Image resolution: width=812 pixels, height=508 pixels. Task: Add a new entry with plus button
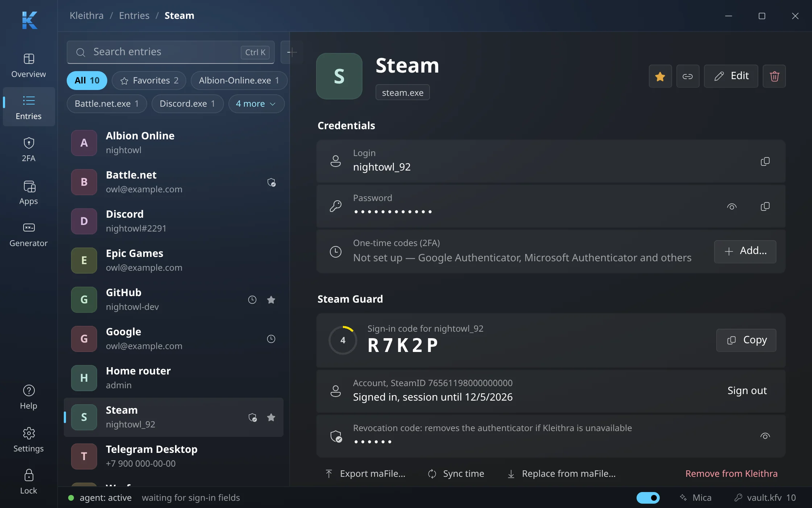click(292, 52)
